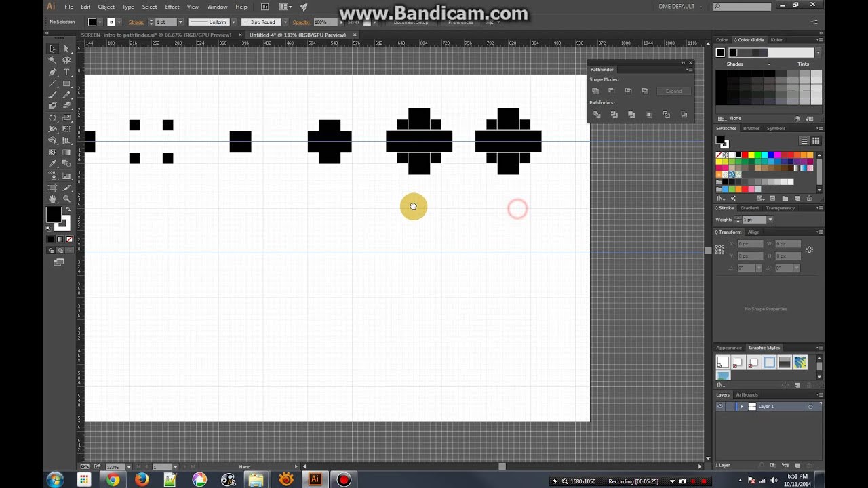Select the Gradient tool

(66, 152)
